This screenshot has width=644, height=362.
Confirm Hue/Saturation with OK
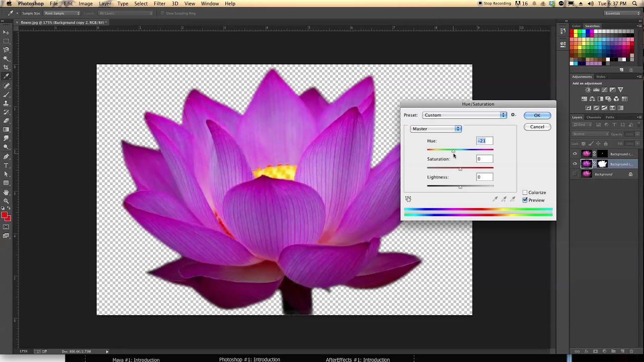537,116
